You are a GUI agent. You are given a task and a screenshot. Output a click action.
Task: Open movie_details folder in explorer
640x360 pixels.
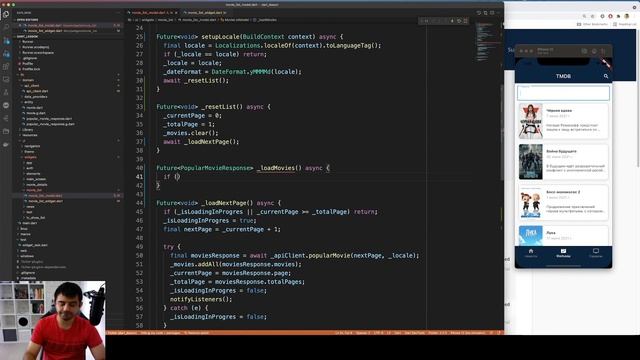click(36, 184)
